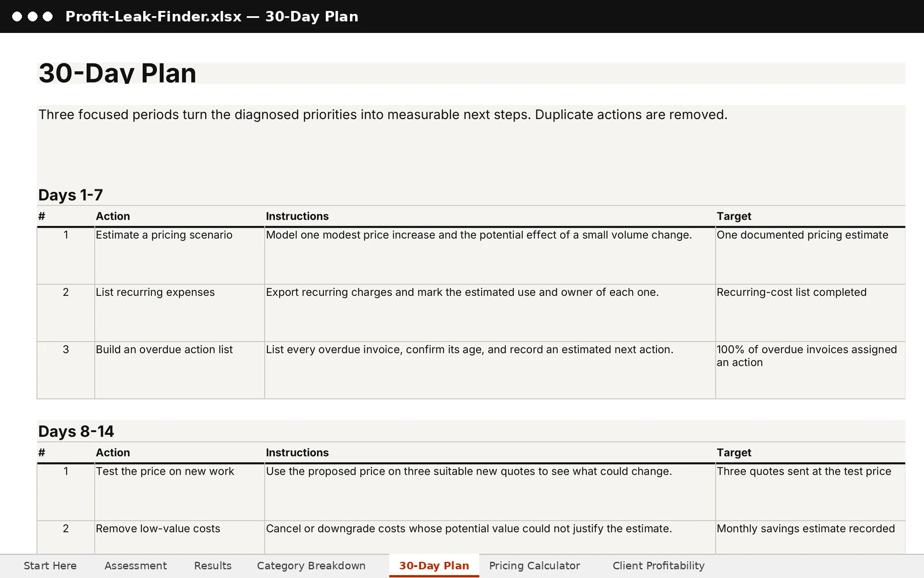
Task: Click 'List recurring expenses' cell
Action: (x=180, y=313)
